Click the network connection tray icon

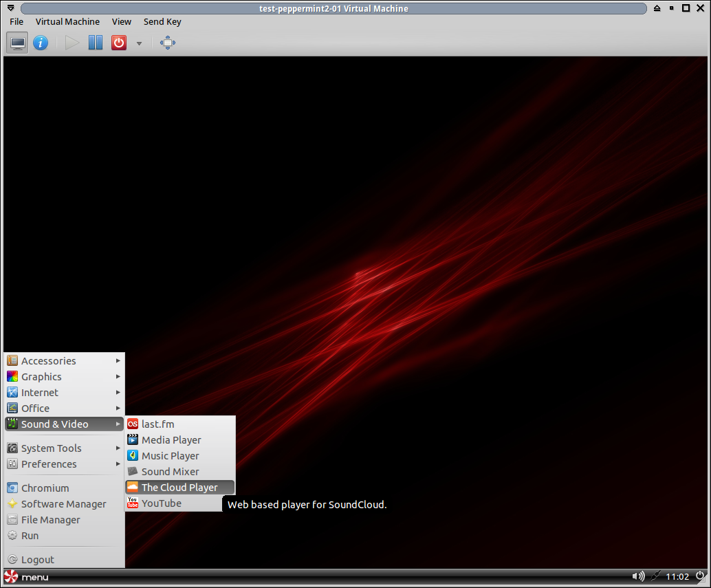click(x=656, y=577)
